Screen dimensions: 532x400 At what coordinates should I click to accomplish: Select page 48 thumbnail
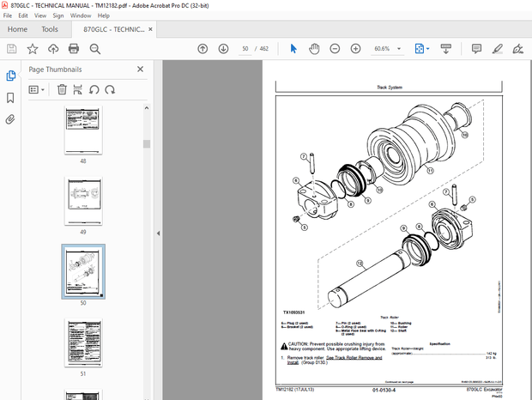click(83, 130)
